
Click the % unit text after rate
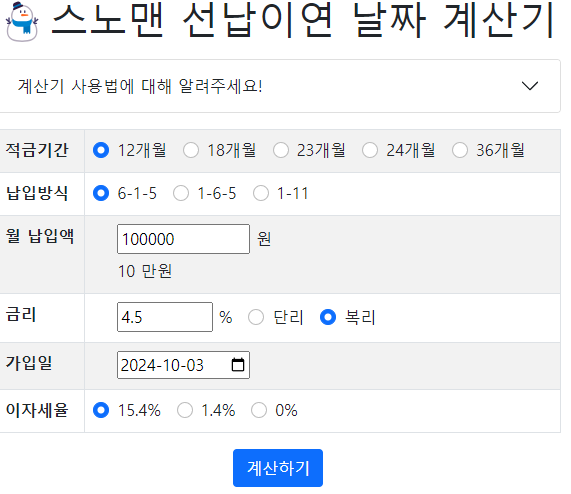click(x=226, y=317)
